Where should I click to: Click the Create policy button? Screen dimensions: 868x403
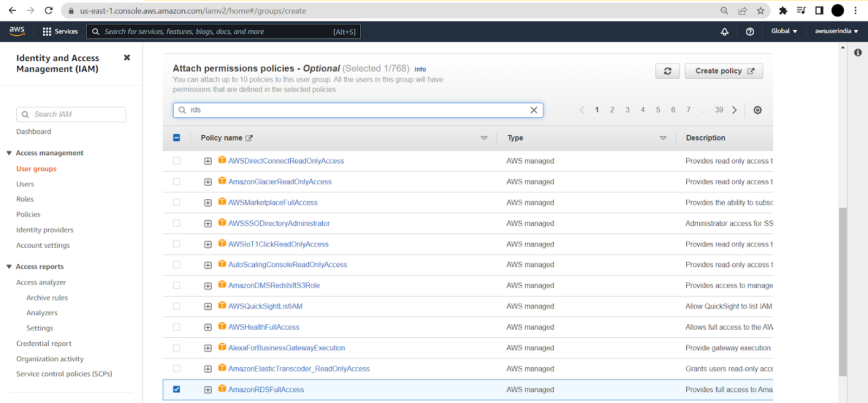[724, 71]
